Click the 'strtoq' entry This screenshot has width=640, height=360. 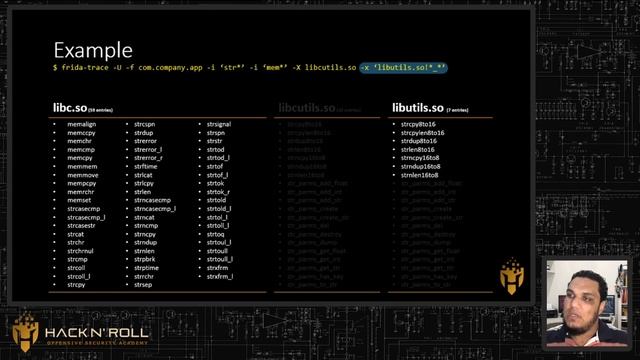tap(216, 234)
